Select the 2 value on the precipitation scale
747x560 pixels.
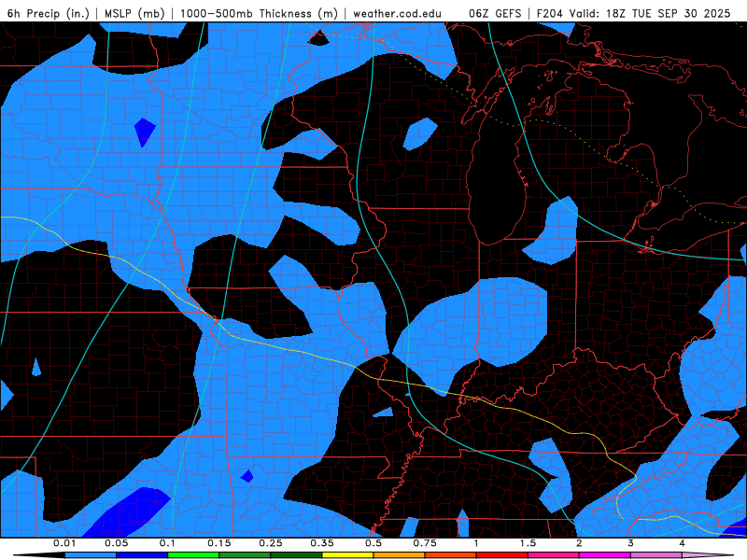pos(579,543)
